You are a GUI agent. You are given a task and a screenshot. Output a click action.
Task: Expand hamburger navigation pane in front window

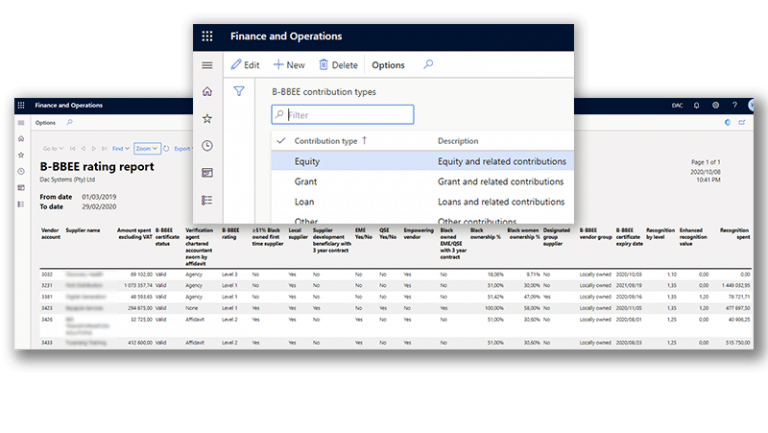(207, 65)
